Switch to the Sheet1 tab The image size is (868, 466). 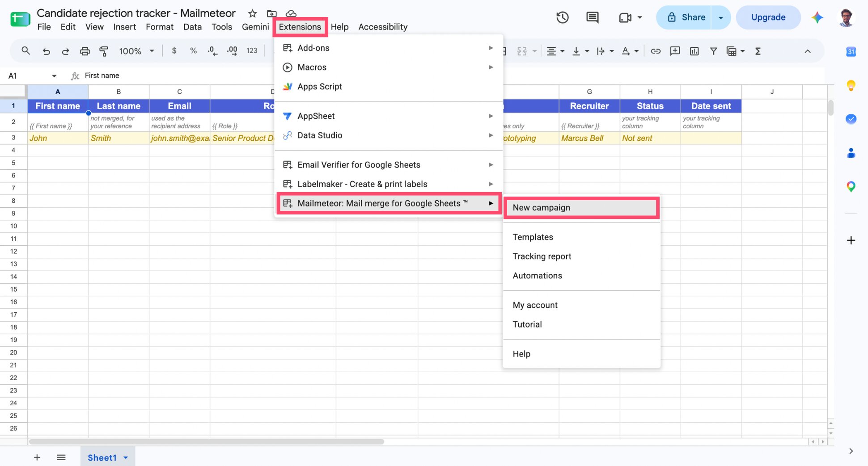[102, 458]
